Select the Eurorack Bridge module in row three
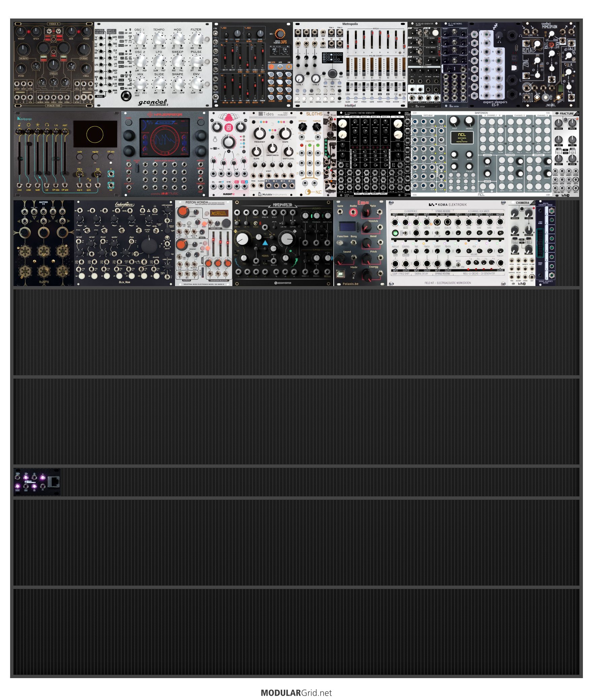 point(545,243)
